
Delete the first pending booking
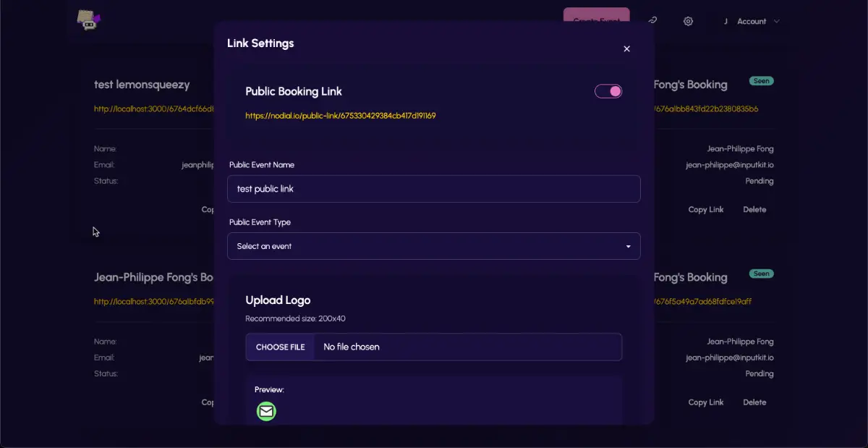tap(754, 210)
